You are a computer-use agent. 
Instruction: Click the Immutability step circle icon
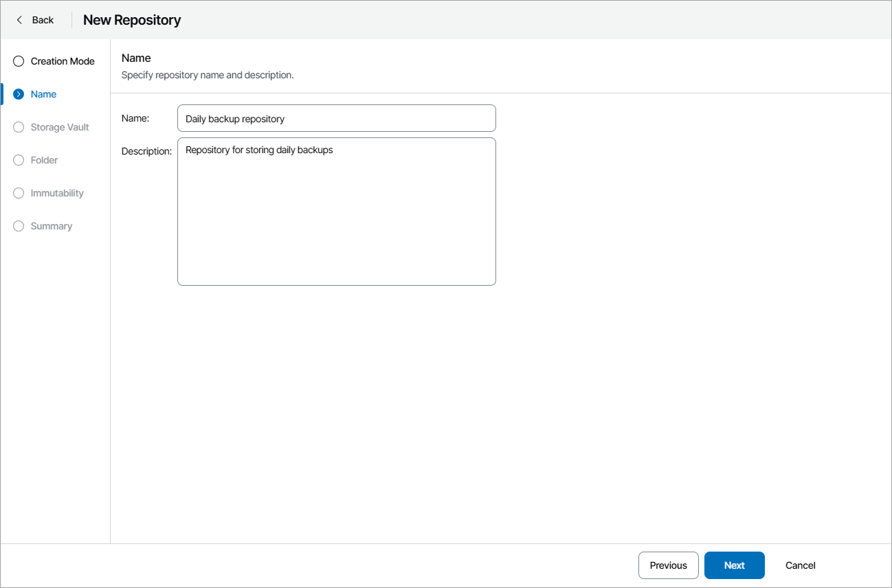(18, 193)
